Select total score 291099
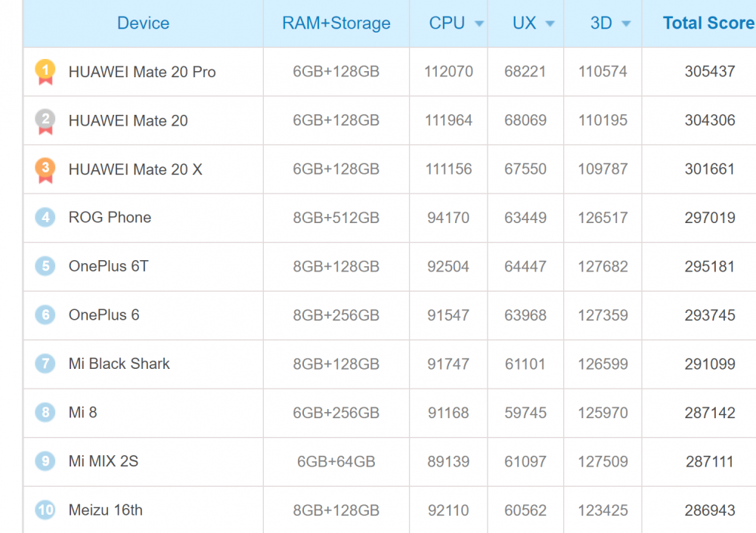The height and width of the screenshot is (533, 756). pyautogui.click(x=710, y=364)
